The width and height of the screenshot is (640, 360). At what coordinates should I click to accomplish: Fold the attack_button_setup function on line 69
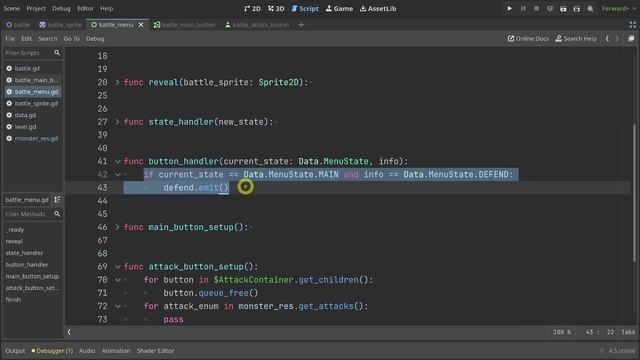pos(118,267)
